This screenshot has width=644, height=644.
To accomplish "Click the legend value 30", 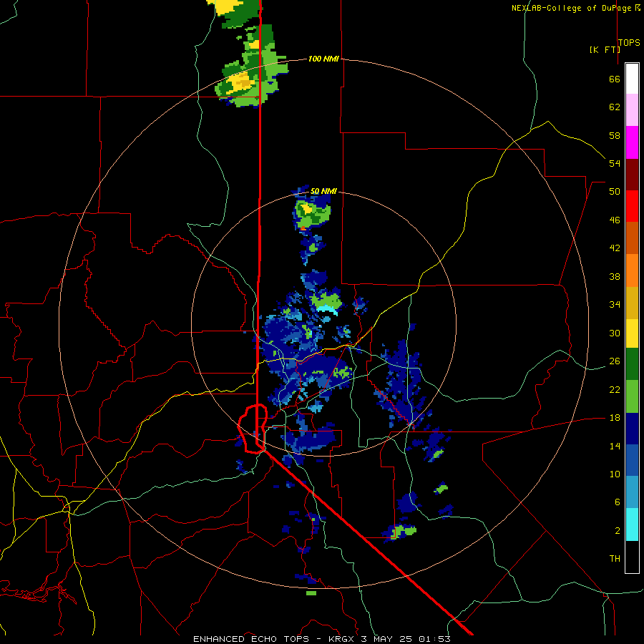I will point(615,333).
